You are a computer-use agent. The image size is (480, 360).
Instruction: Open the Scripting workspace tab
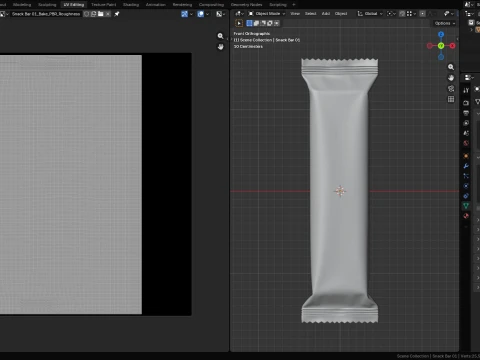coord(278,5)
